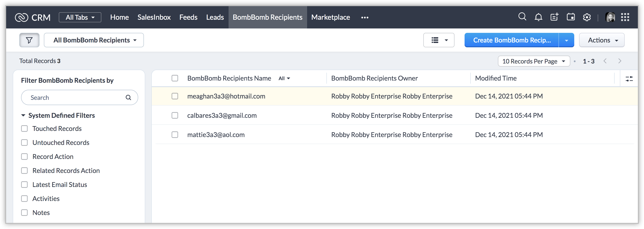Image resolution: width=644 pixels, height=229 pixels.
Task: Open the global search magnifier icon
Action: pyautogui.click(x=522, y=17)
